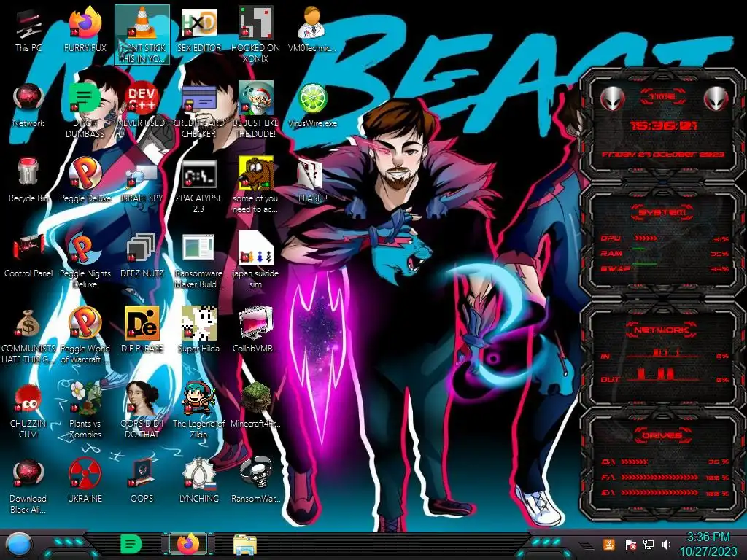747x560 pixels.
Task: Open the green chat icon labeled DUMBASS
Action: pos(85,98)
